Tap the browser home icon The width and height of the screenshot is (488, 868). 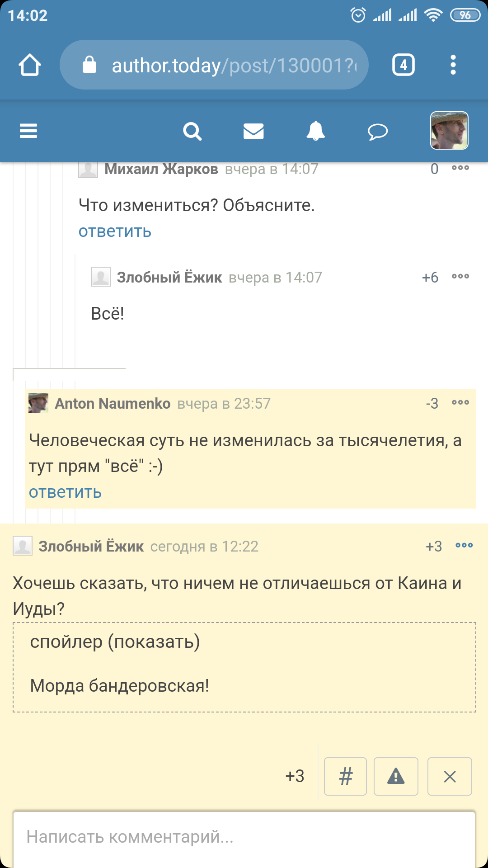coord(30,65)
